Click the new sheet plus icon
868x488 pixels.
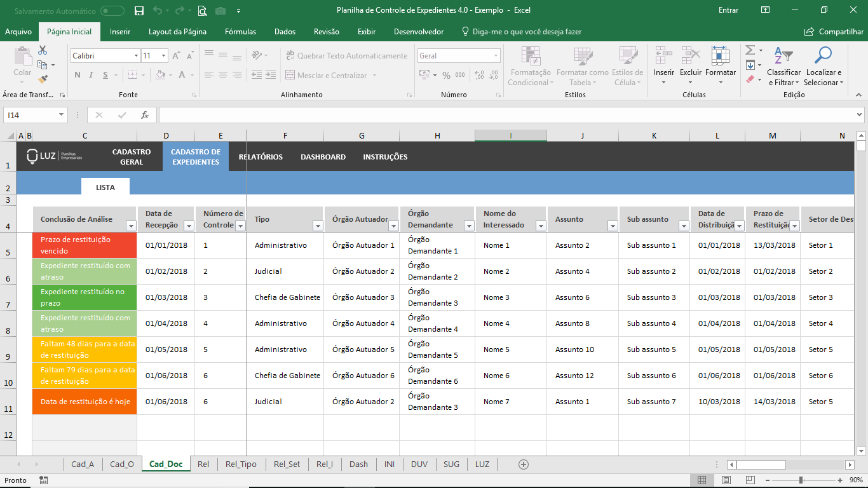coord(524,464)
